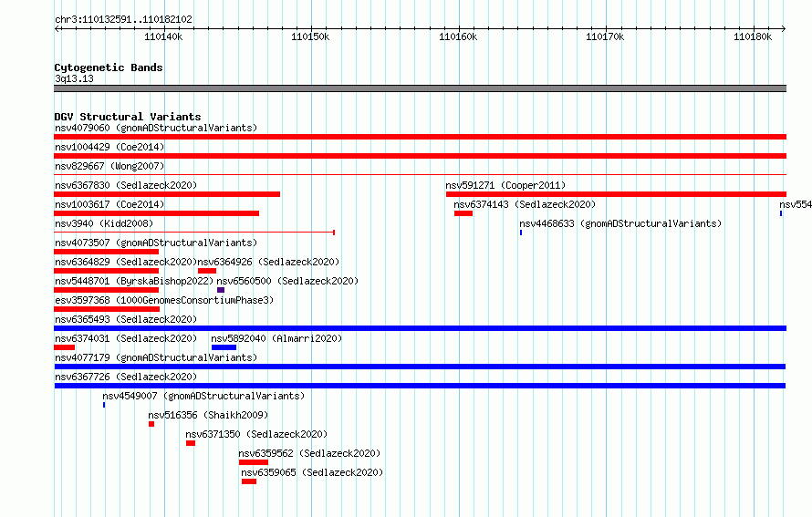Open nsv6374031 (Sedlazeck2020) label

pyautogui.click(x=126, y=338)
